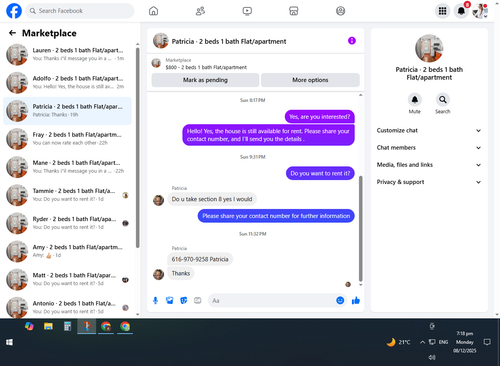Open the emoji picker smiley
500x366 pixels.
[340, 301]
